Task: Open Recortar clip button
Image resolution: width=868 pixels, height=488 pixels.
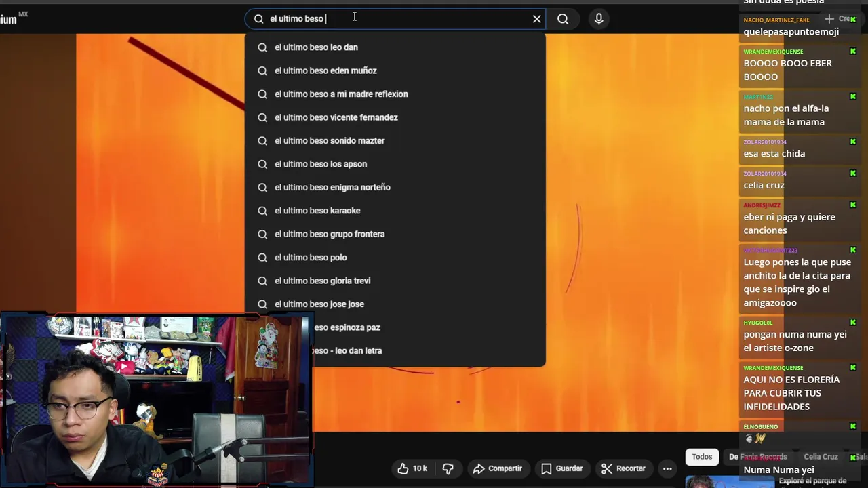Action: click(623, 468)
